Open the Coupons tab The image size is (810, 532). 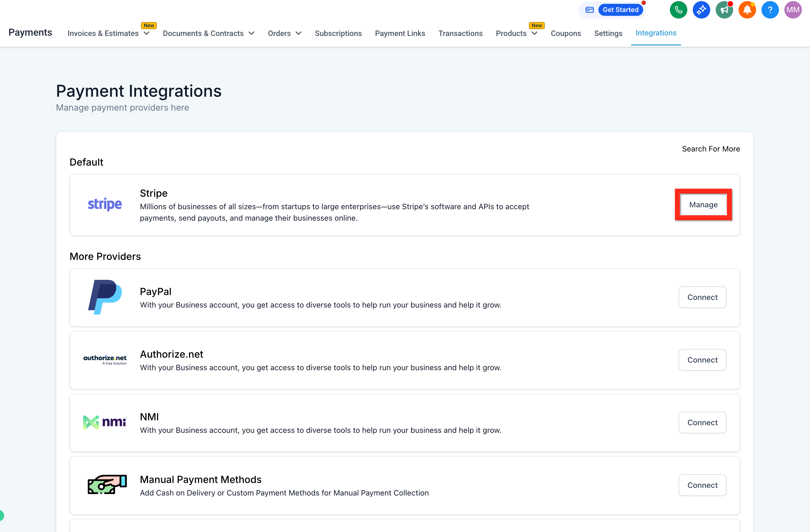click(566, 33)
